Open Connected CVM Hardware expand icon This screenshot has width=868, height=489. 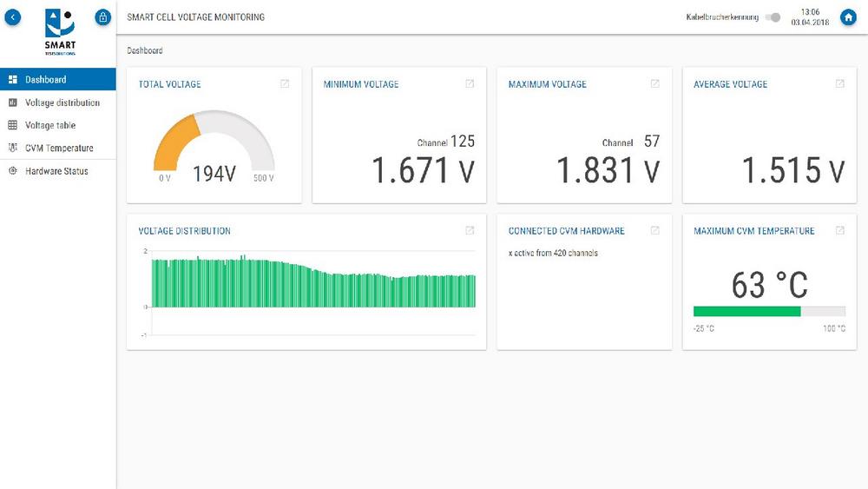click(654, 231)
